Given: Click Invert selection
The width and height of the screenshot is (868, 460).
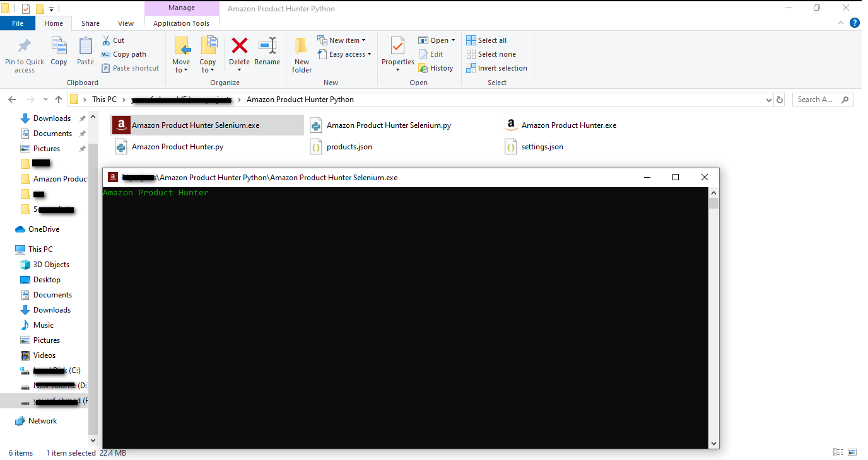Looking at the screenshot, I should click(x=497, y=68).
